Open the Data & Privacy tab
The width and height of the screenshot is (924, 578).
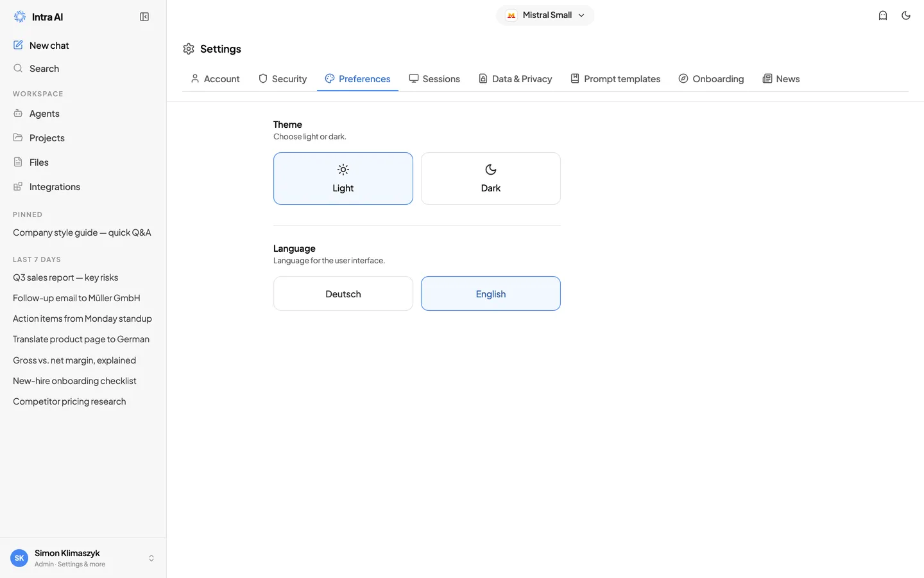coord(515,78)
